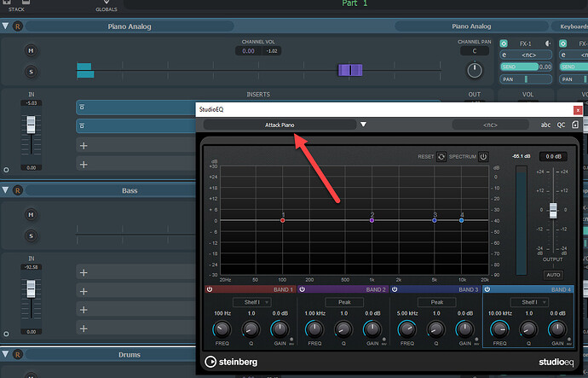Add insert in first Bass slot

tap(84, 272)
